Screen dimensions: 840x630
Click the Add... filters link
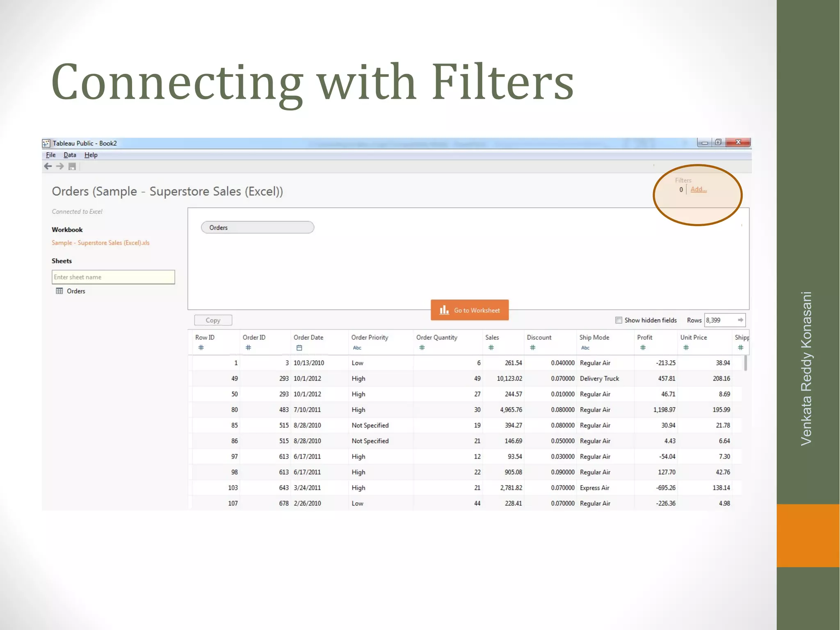(x=698, y=189)
